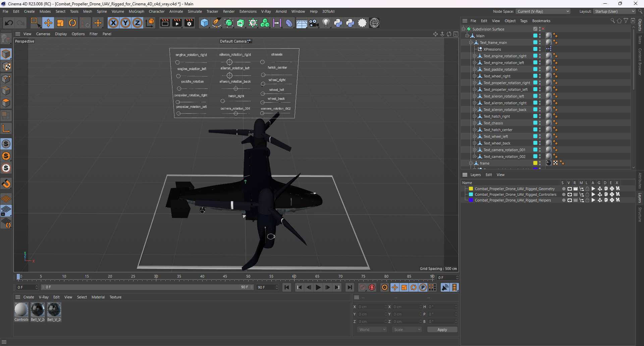Viewport: 644px width, 346px height.
Task: Open the Node Space dropdown
Action: (x=543, y=11)
